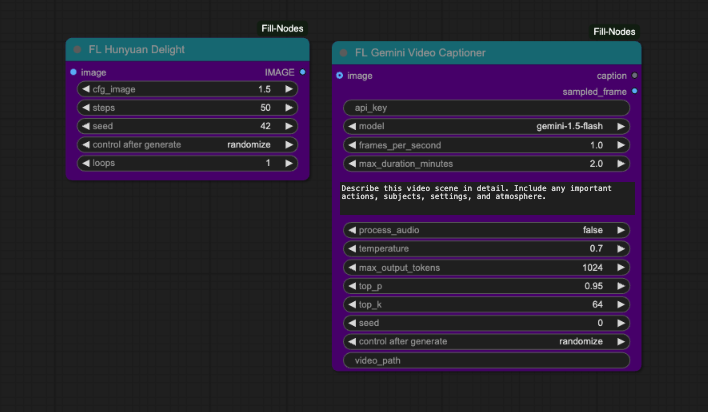Click the loops value 1
Screen dimensions: 708x412
268,163
